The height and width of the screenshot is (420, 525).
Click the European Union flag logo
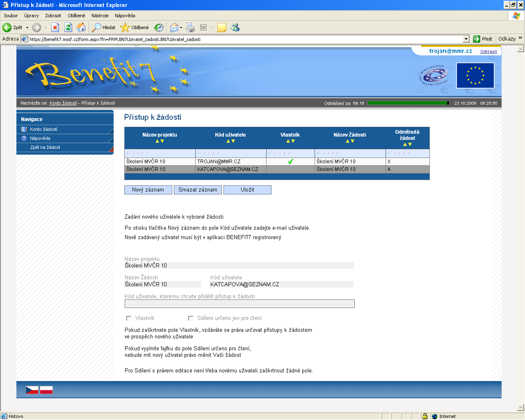(x=475, y=75)
